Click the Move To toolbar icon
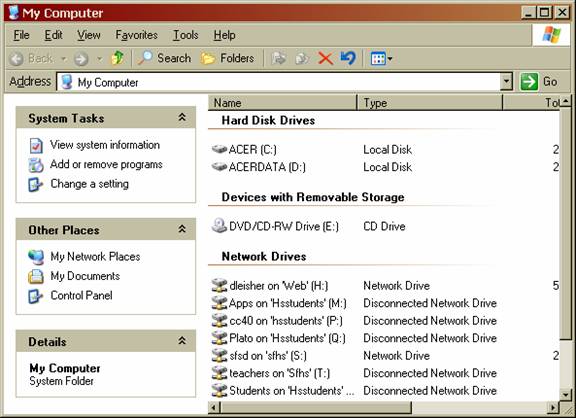Viewport: 576px width, 418px height. (x=278, y=58)
